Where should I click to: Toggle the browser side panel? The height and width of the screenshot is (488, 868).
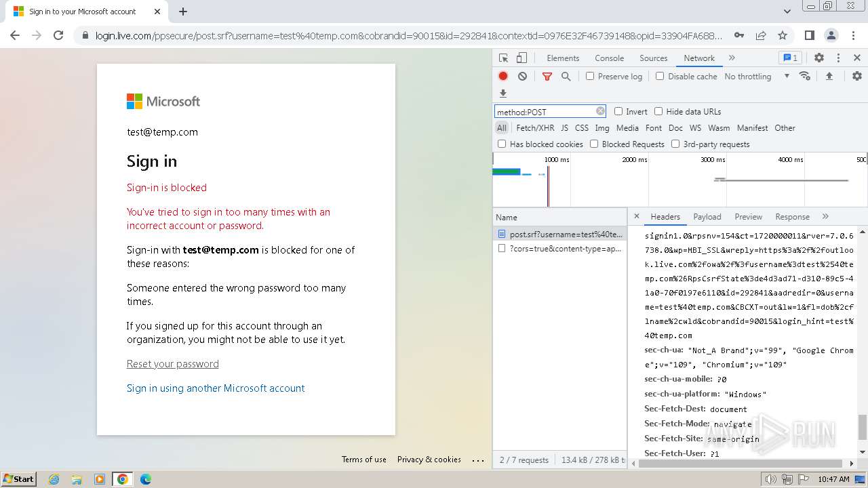pyautogui.click(x=809, y=35)
